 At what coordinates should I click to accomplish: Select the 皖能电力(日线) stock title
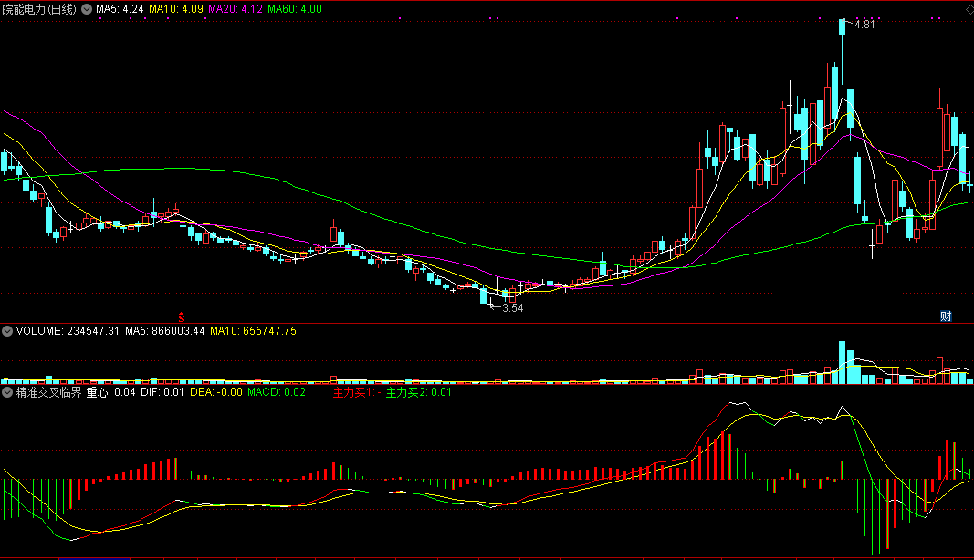click(x=39, y=9)
